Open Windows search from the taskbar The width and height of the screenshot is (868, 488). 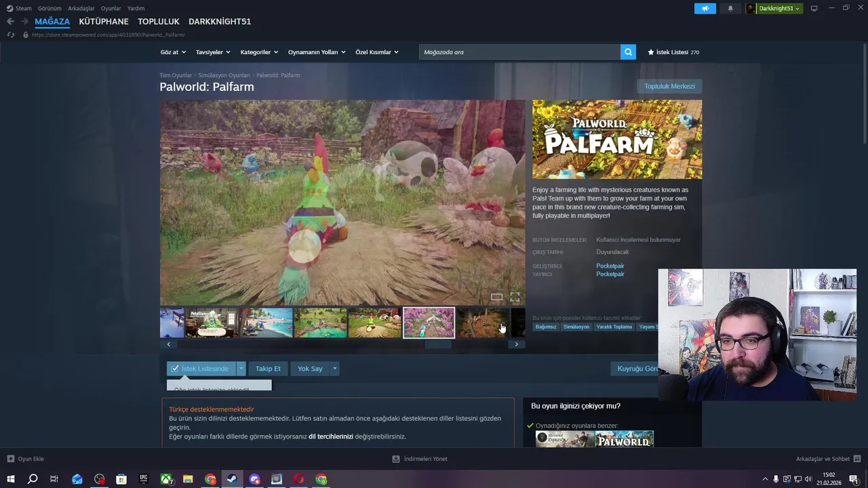[32, 479]
